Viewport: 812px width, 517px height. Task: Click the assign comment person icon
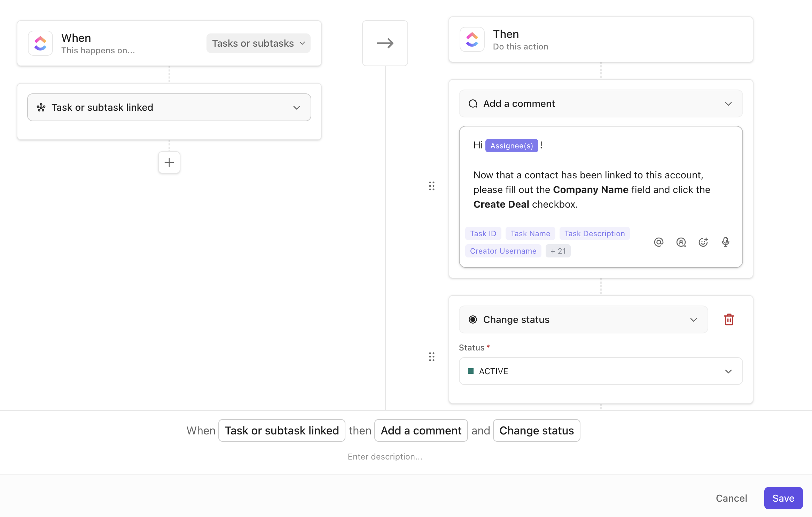(681, 242)
